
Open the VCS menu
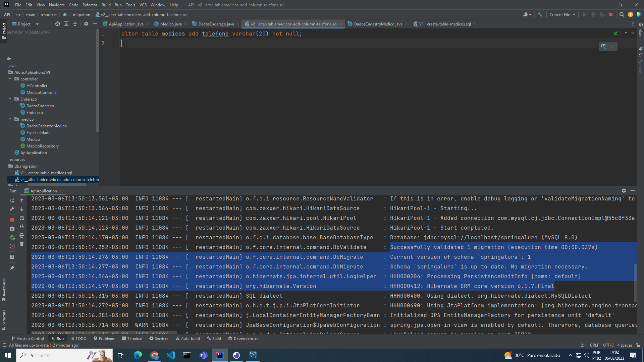point(143,5)
